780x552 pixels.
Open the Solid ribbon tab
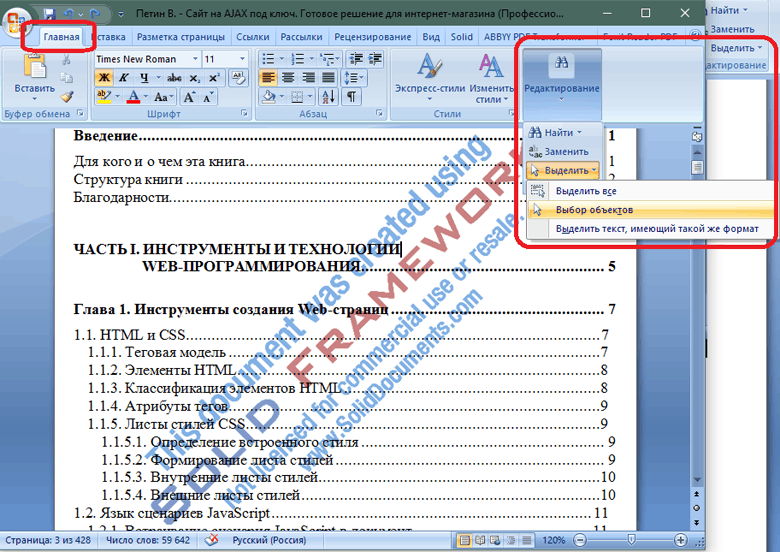pyautogui.click(x=462, y=37)
